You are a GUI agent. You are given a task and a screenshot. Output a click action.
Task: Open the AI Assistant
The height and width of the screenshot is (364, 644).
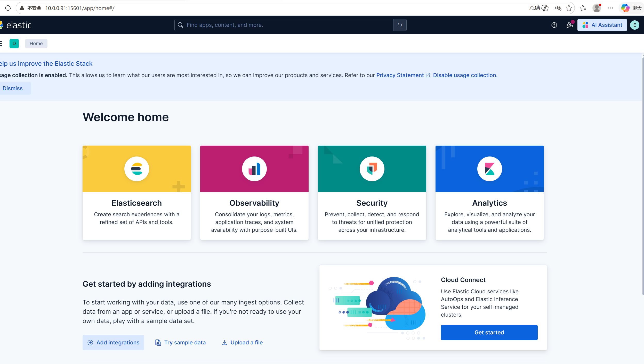point(602,25)
